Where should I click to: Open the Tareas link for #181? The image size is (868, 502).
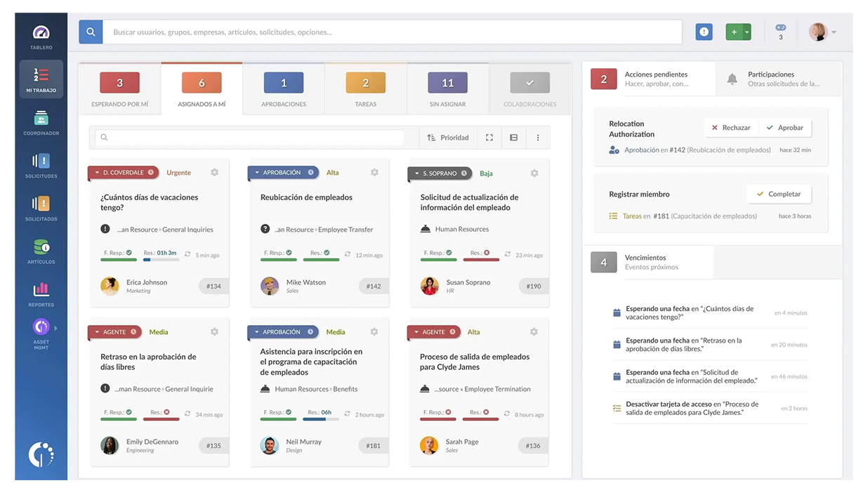632,216
